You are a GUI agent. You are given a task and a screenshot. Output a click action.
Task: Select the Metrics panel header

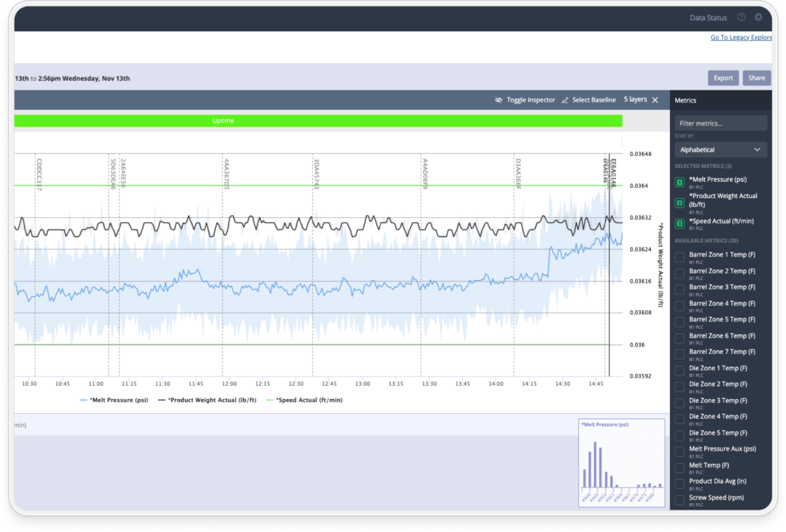click(685, 100)
